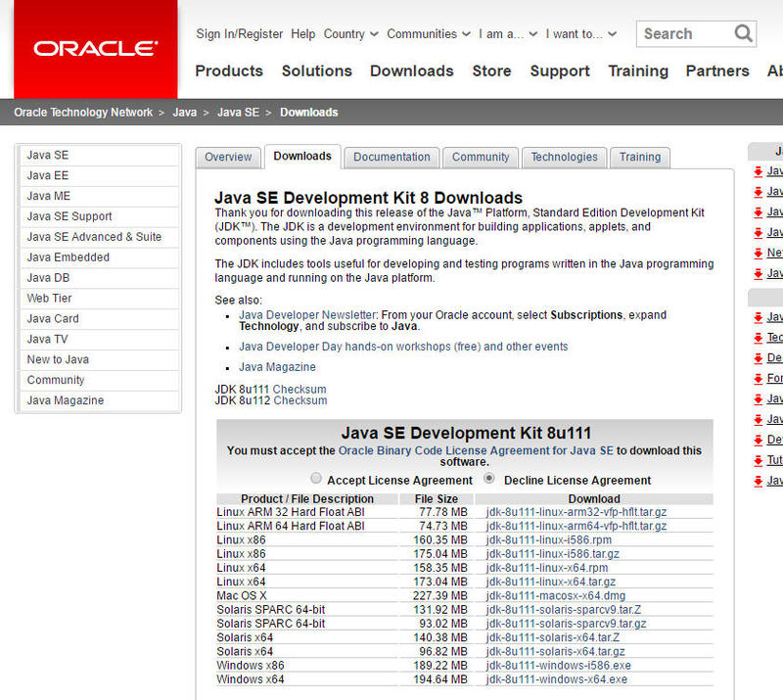Open Support in main navigation
This screenshot has height=700, width=783.
560,70
